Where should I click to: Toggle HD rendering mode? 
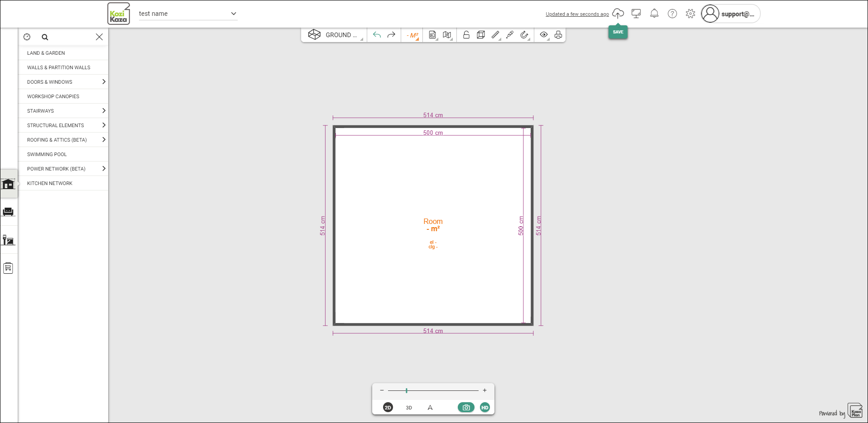tap(485, 408)
